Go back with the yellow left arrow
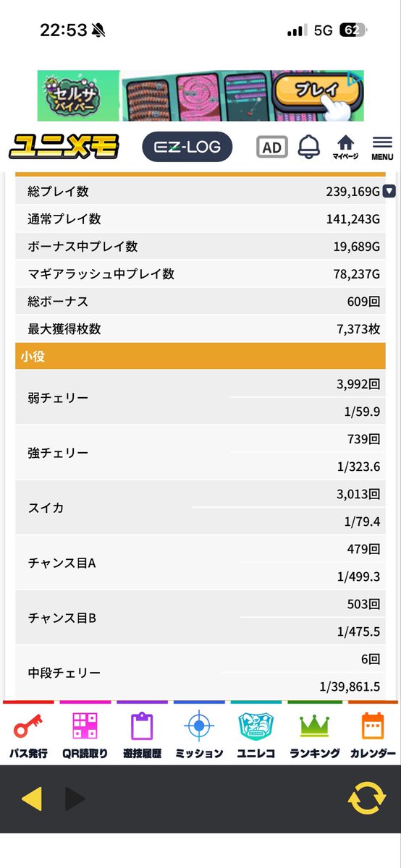 coord(31,799)
